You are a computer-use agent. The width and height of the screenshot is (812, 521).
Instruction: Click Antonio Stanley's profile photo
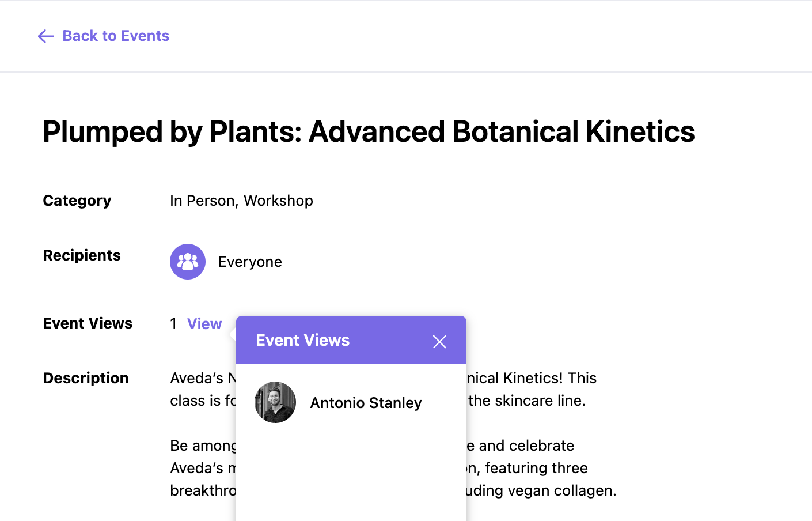[x=275, y=402]
